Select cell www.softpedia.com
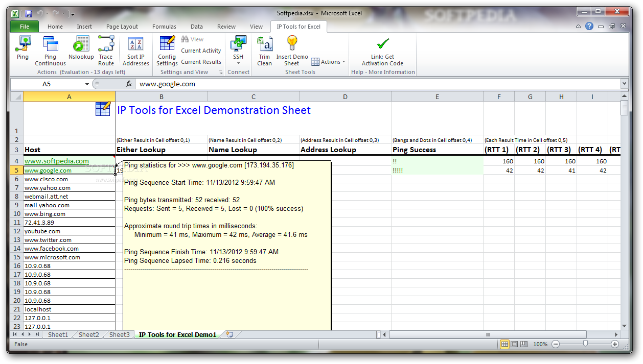 [x=69, y=161]
